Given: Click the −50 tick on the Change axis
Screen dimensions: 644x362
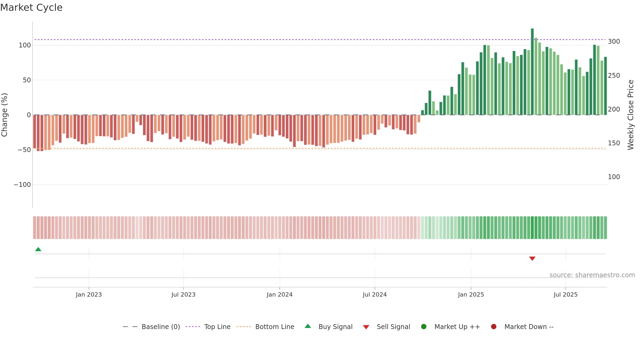Looking at the screenshot, I should pyautogui.click(x=24, y=150).
